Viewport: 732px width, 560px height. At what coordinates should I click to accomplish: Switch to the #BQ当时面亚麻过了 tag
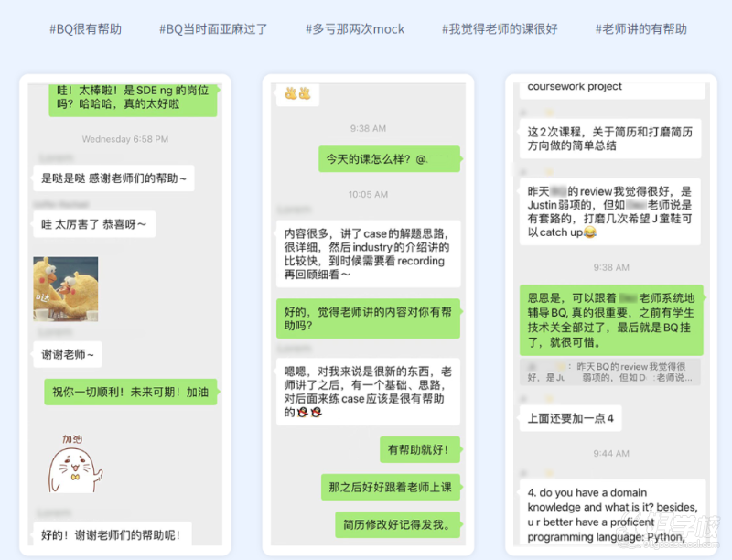[x=212, y=29]
